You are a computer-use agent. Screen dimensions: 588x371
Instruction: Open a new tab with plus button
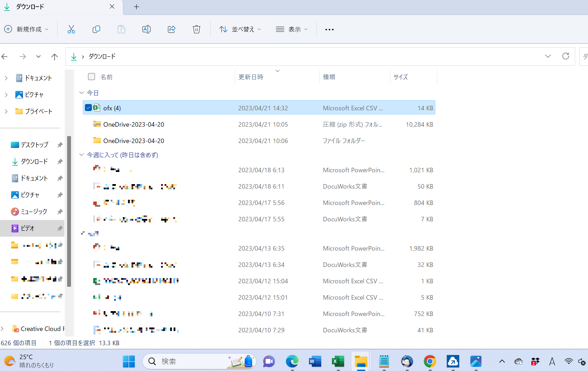click(136, 7)
